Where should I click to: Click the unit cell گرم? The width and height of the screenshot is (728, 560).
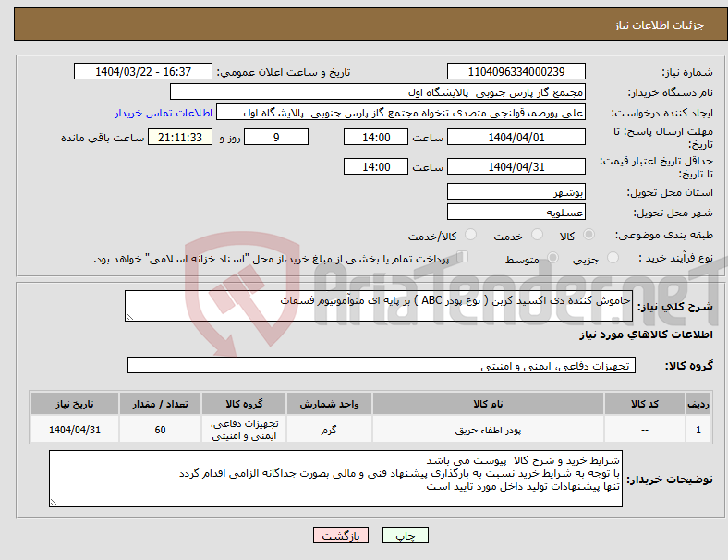click(x=329, y=430)
